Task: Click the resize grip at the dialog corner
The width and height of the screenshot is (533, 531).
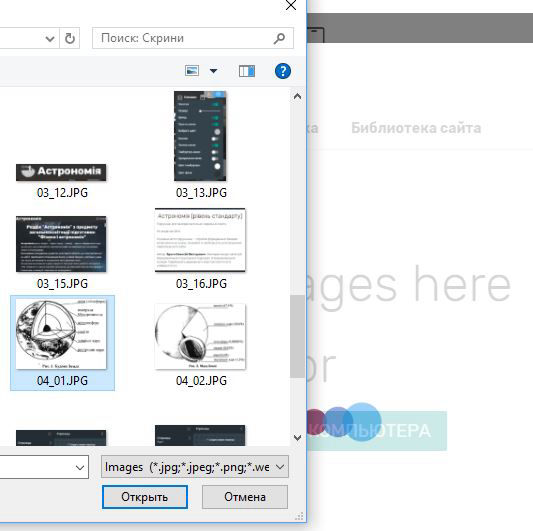Action: pos(299,517)
